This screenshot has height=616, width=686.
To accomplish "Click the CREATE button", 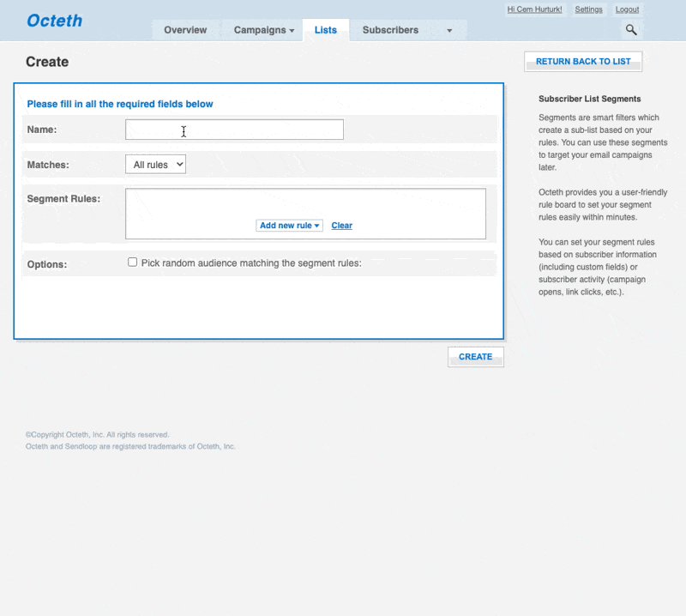I will click(476, 357).
